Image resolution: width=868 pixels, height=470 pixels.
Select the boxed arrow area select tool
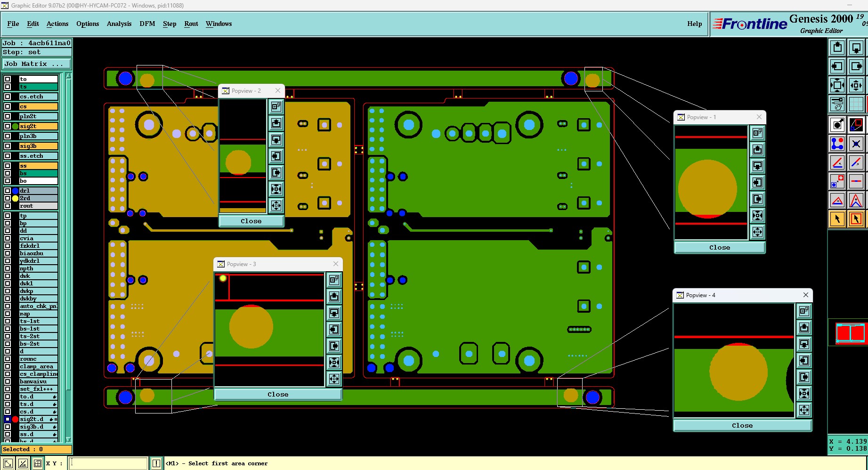pos(856,219)
